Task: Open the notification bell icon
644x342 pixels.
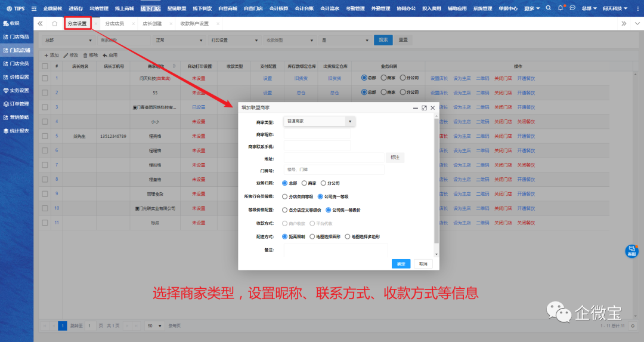Action: tap(561, 8)
